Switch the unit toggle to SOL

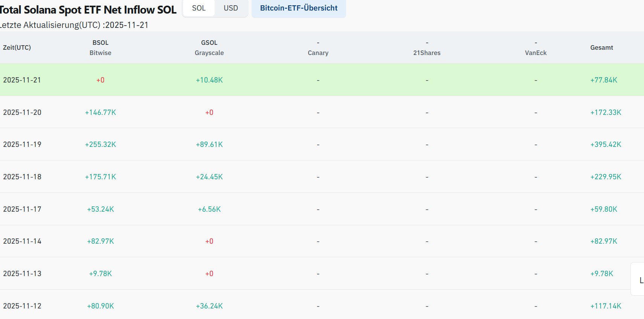tap(199, 8)
